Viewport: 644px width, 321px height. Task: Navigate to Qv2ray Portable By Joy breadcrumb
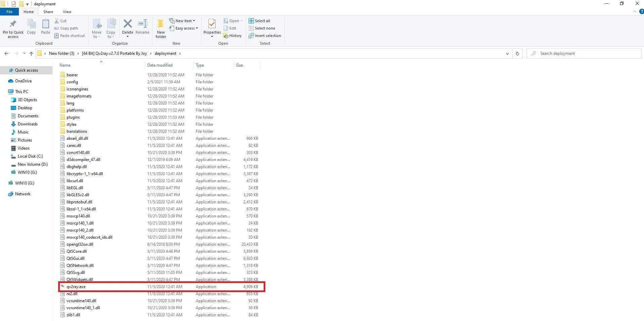(x=114, y=53)
